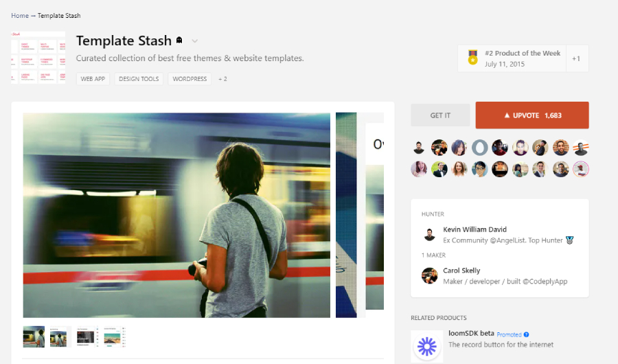
Task: Select the second gallery thumbnail
Action: pyautogui.click(x=60, y=337)
